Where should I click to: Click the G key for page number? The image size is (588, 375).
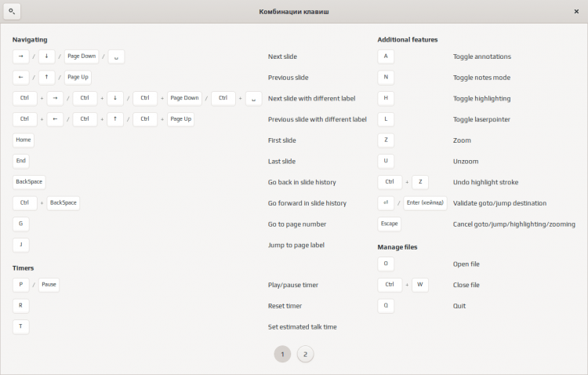pos(21,224)
